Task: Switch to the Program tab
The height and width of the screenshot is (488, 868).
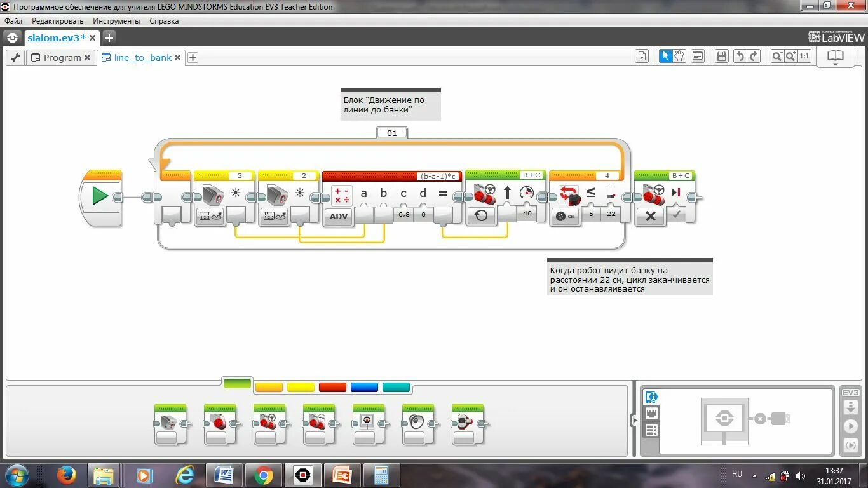Action: (x=62, y=57)
